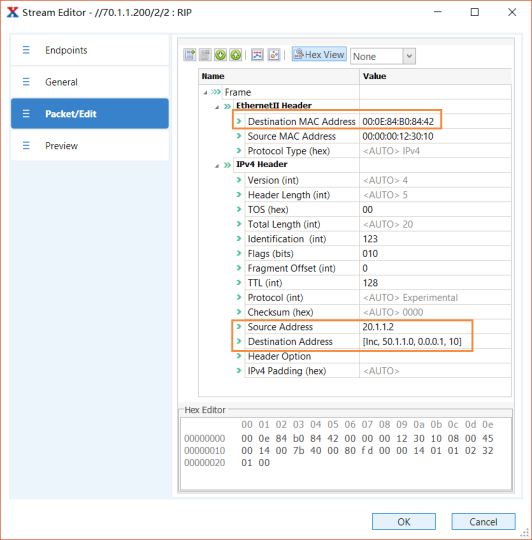Collapse the IPv4 Header node
Image resolution: width=532 pixels, height=540 pixels.
pos(217,166)
